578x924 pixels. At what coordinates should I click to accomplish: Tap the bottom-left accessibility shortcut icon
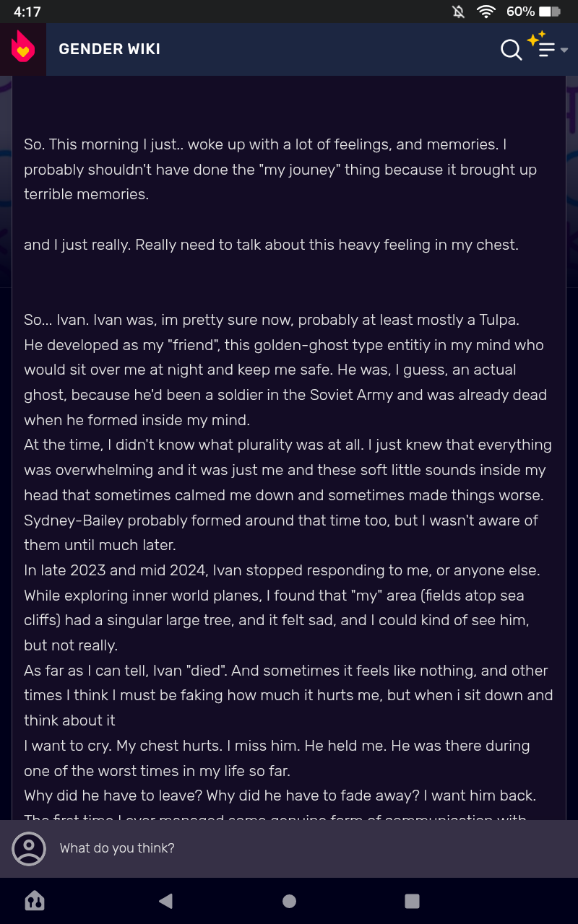pyautogui.click(x=35, y=900)
